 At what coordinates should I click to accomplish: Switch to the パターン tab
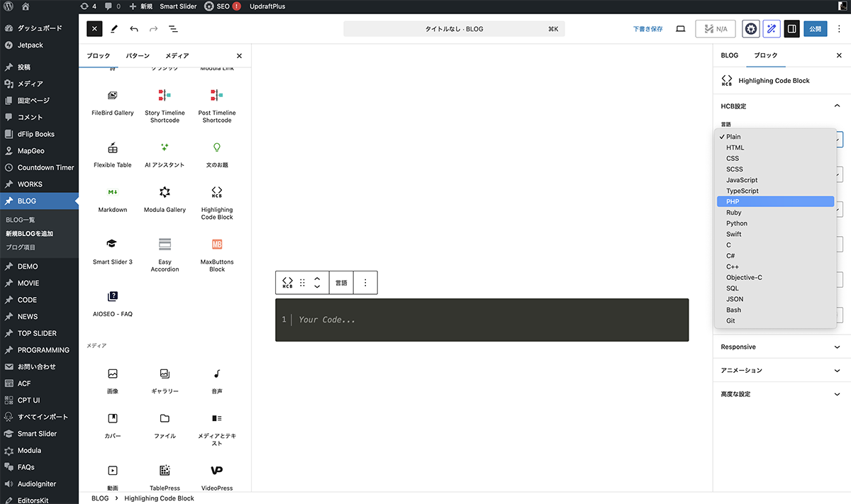[x=138, y=56]
